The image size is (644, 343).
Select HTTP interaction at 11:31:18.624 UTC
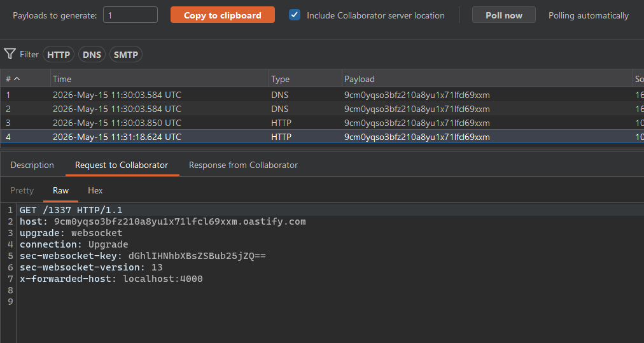pyautogui.click(x=322, y=137)
